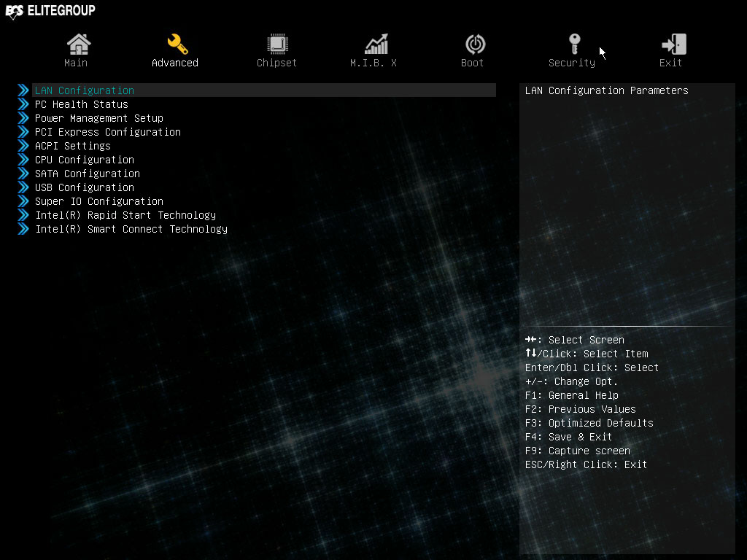Open LAN Configuration submenu
Image resolution: width=747 pixels, height=560 pixels.
pyautogui.click(x=264, y=90)
